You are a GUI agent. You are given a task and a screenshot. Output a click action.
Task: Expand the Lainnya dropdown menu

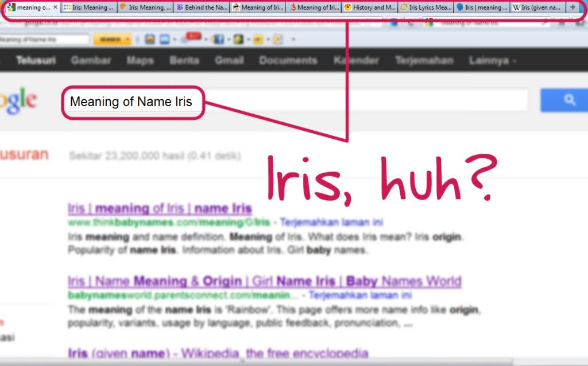point(492,60)
